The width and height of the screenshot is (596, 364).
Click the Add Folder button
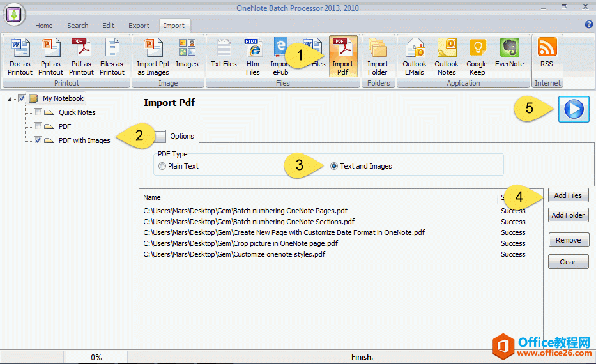(x=568, y=215)
